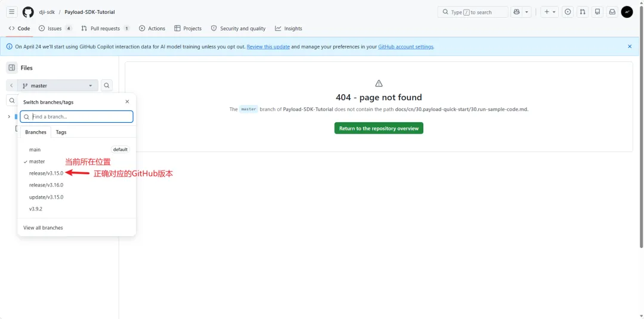The height and width of the screenshot is (319, 644).
Task: Choose the update/v3.15.0 branch
Action: tap(76, 197)
